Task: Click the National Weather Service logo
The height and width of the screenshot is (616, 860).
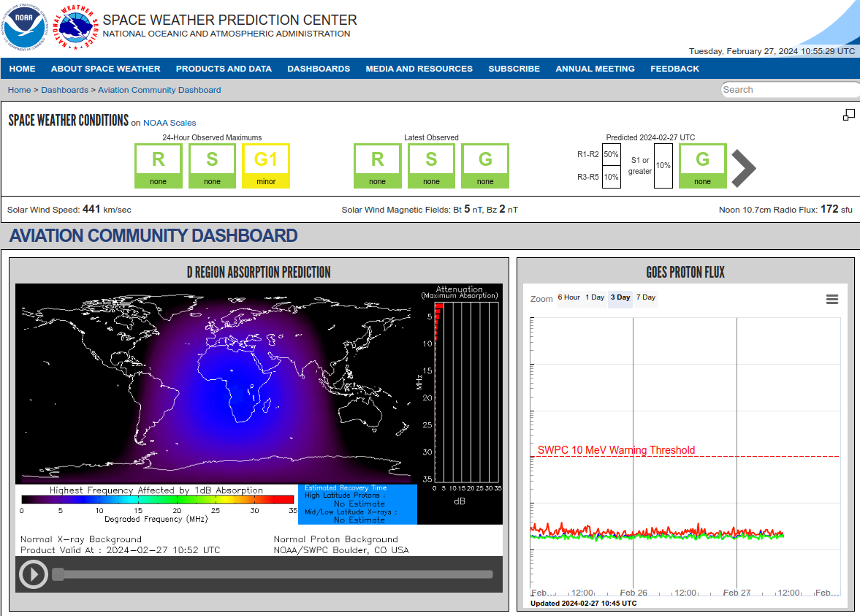Action: click(x=76, y=26)
